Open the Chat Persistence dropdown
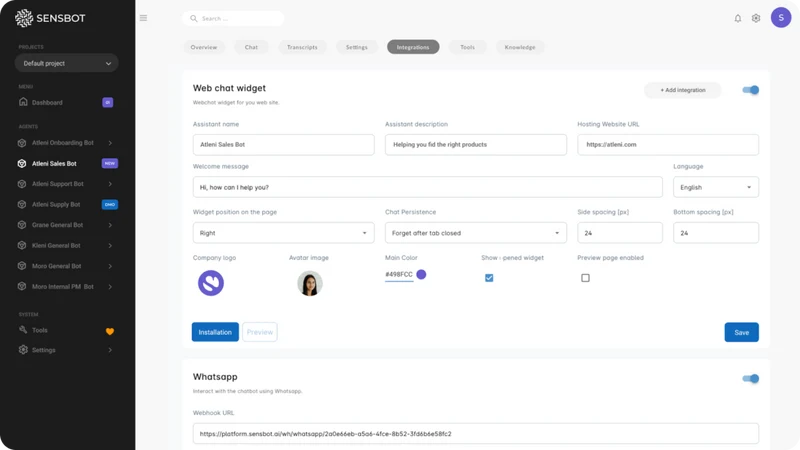Viewport: 800px width, 450px height. [x=476, y=233]
